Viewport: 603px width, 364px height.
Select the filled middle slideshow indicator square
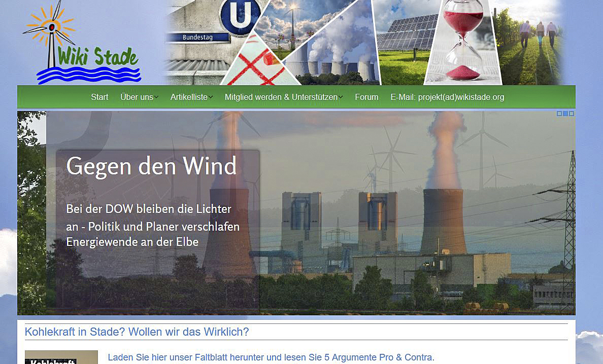(565, 114)
